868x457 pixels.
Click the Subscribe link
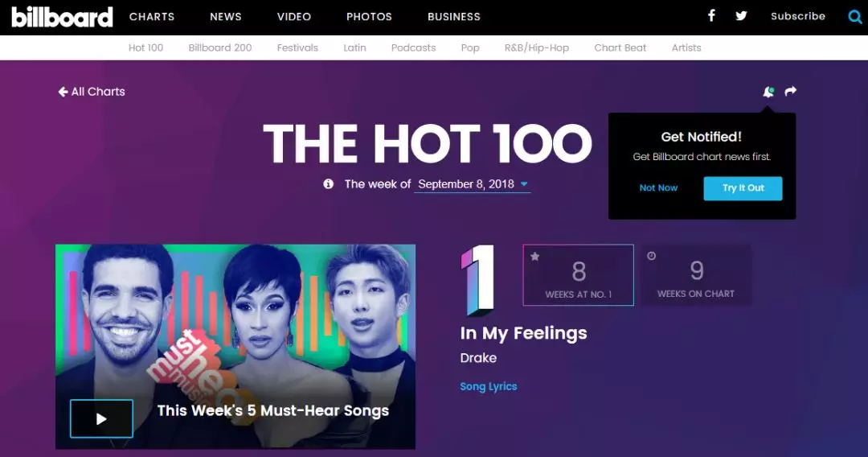[x=798, y=16]
